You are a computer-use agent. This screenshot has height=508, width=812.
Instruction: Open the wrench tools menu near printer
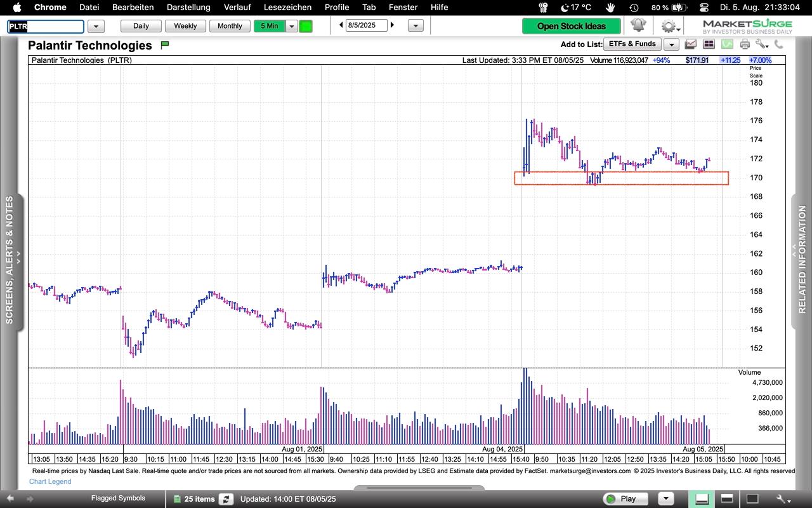click(x=762, y=44)
